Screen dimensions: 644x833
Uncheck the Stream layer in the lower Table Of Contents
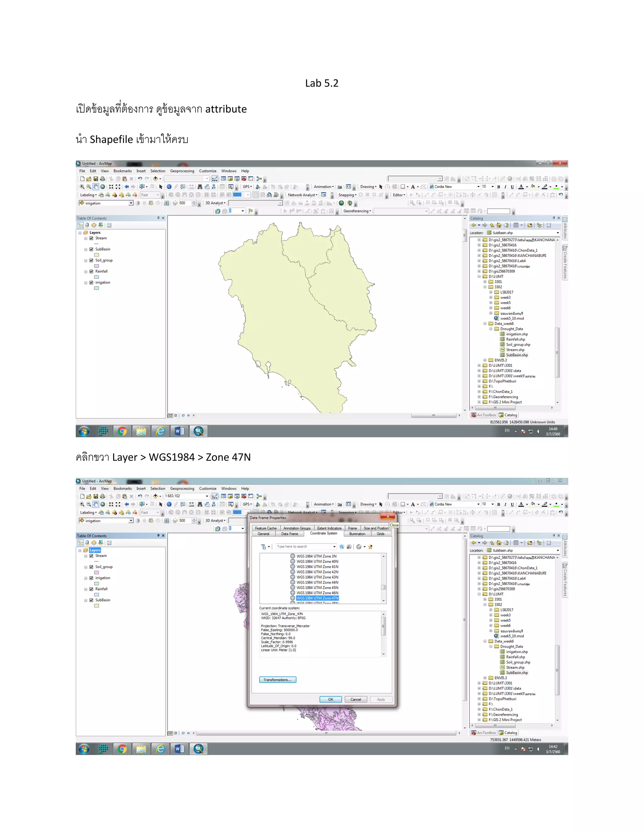click(x=92, y=556)
